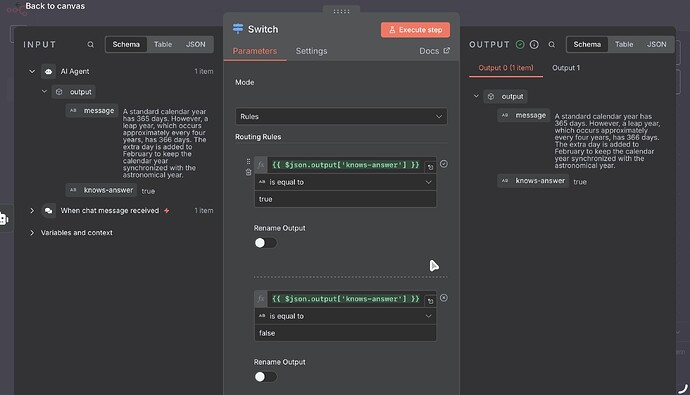Click the Switch node icon
690x395 pixels.
click(x=238, y=29)
